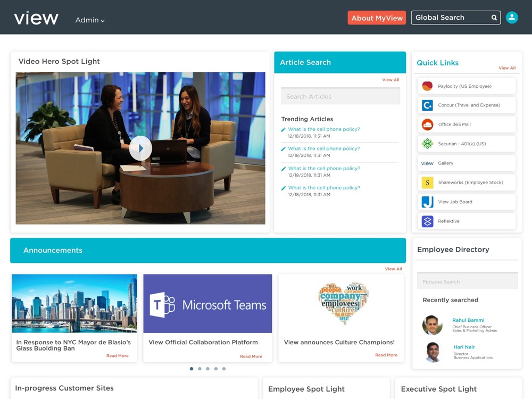532x399 pixels.
Task: Select second announcements carousel dot
Action: point(199,369)
